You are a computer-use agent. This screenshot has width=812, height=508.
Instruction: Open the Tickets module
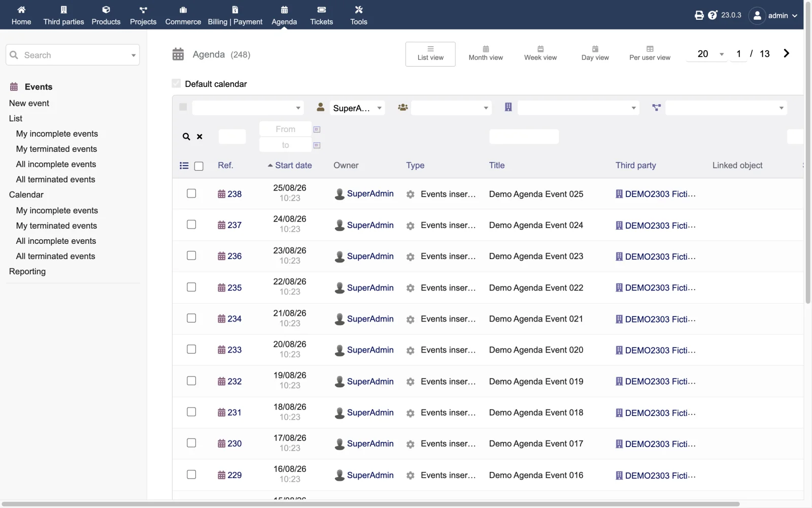[x=322, y=15]
